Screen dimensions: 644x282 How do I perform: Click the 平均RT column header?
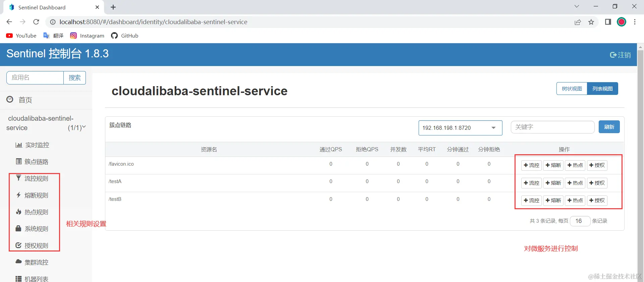click(x=427, y=150)
